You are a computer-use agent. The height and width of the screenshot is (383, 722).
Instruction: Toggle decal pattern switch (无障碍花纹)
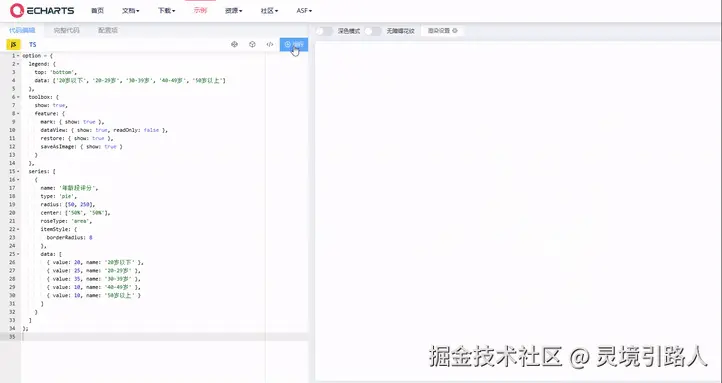(373, 31)
